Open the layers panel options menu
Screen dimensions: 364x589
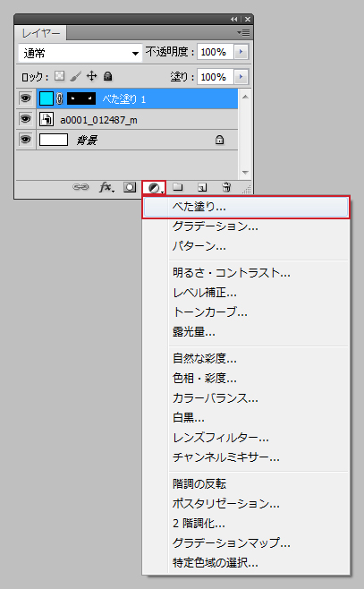pos(243,33)
